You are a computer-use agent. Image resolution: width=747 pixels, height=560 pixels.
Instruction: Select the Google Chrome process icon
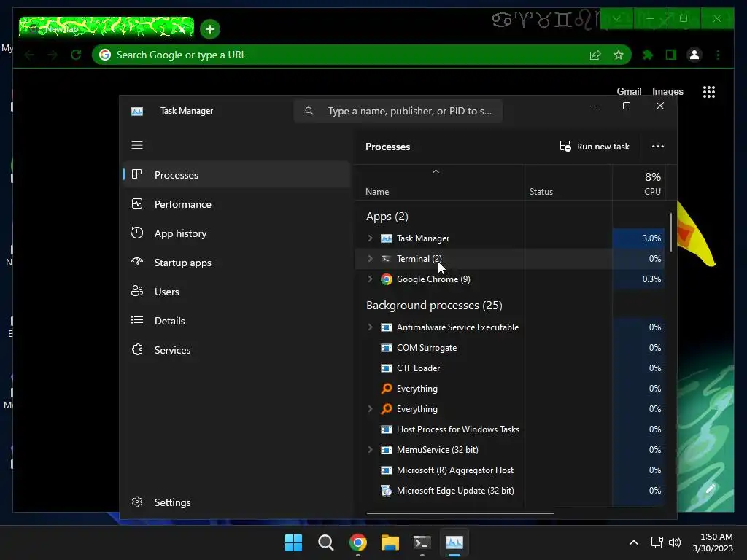[x=387, y=279]
